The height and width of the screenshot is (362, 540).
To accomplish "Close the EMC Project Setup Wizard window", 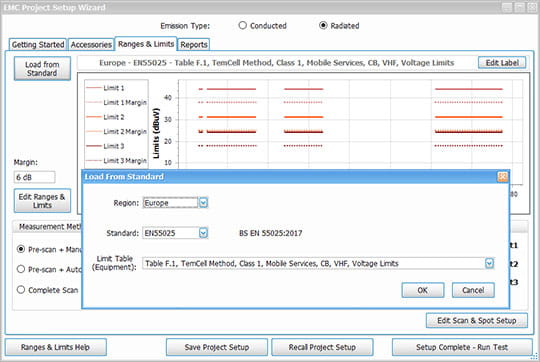I will tap(532, 8).
